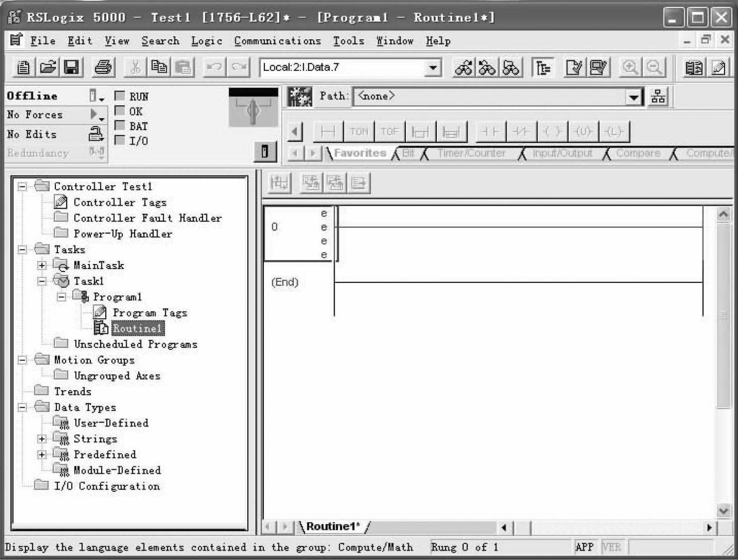Click the New file toolbar icon
738x560 pixels.
click(23, 67)
